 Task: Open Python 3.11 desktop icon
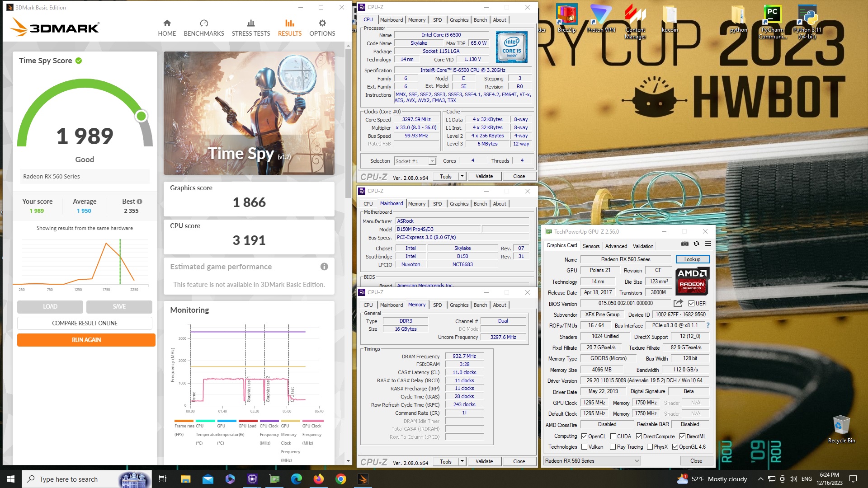pyautogui.click(x=807, y=22)
